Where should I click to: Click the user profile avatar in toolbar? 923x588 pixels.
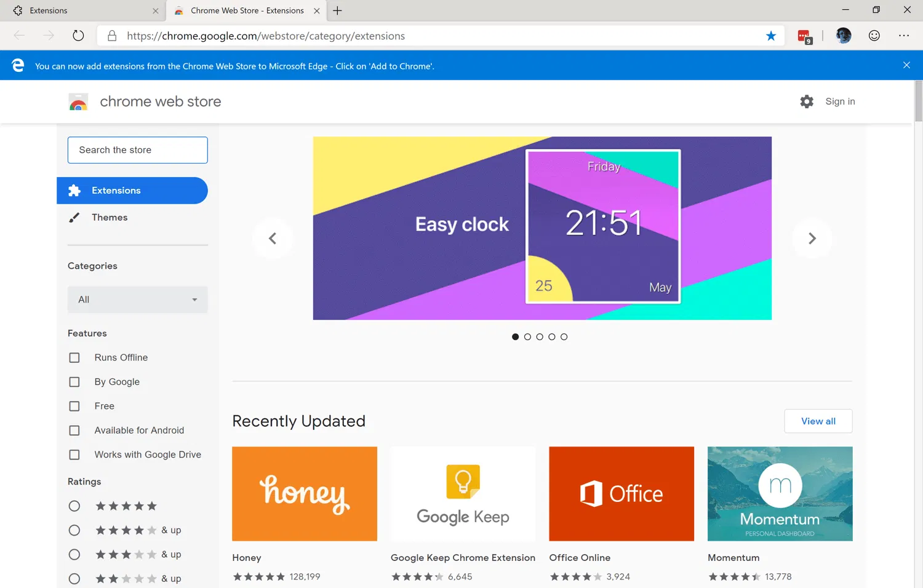[x=843, y=35]
